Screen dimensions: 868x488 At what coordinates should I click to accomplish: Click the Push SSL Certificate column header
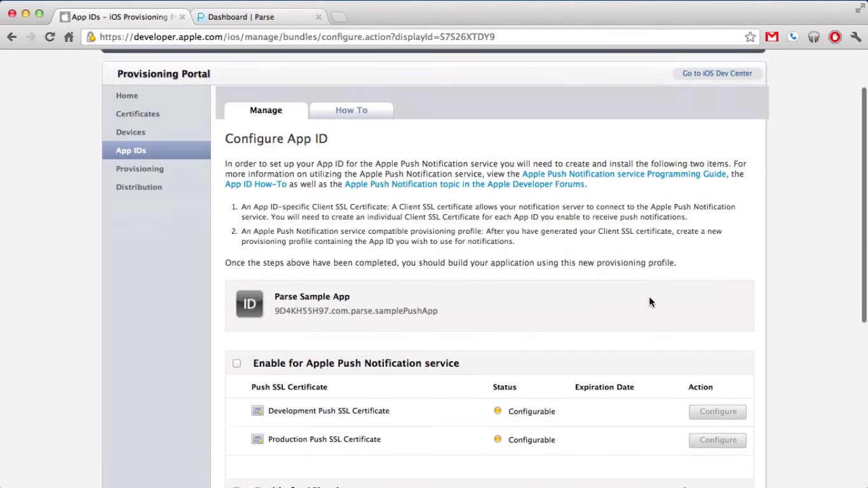coord(289,387)
